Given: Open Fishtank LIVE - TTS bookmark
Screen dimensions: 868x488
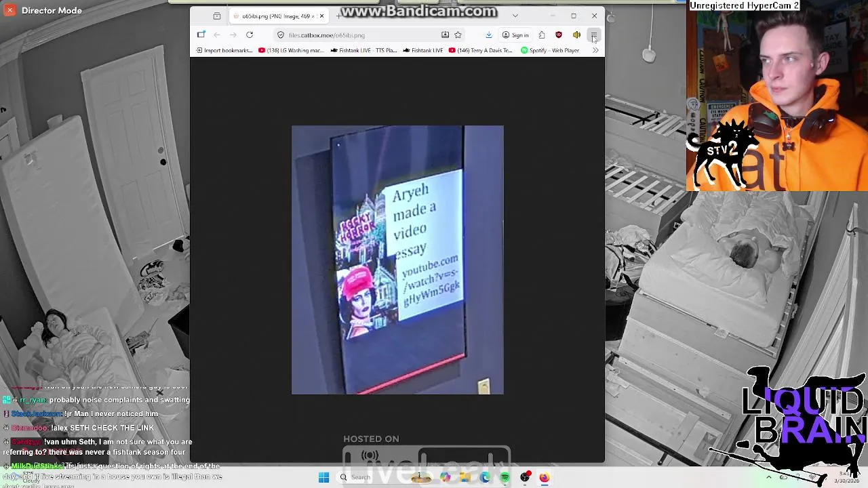Looking at the screenshot, I should 363,50.
